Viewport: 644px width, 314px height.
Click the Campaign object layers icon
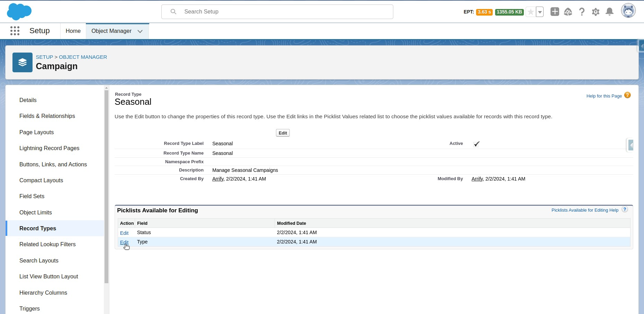click(x=23, y=62)
